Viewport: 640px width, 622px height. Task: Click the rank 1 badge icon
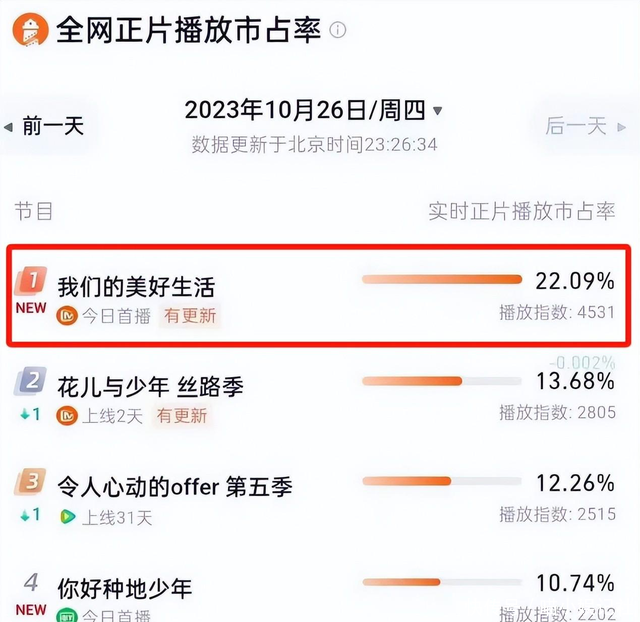click(31, 279)
